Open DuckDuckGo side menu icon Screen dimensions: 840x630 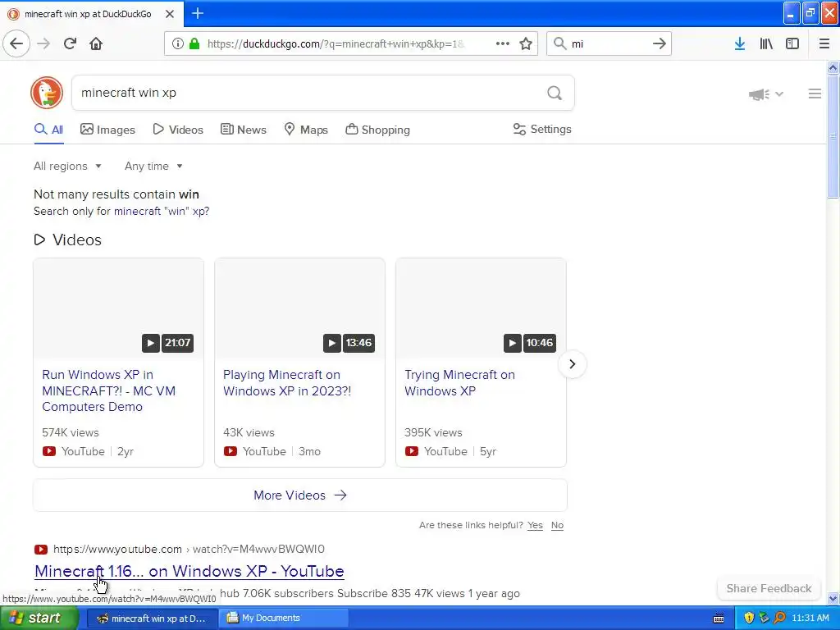click(815, 94)
